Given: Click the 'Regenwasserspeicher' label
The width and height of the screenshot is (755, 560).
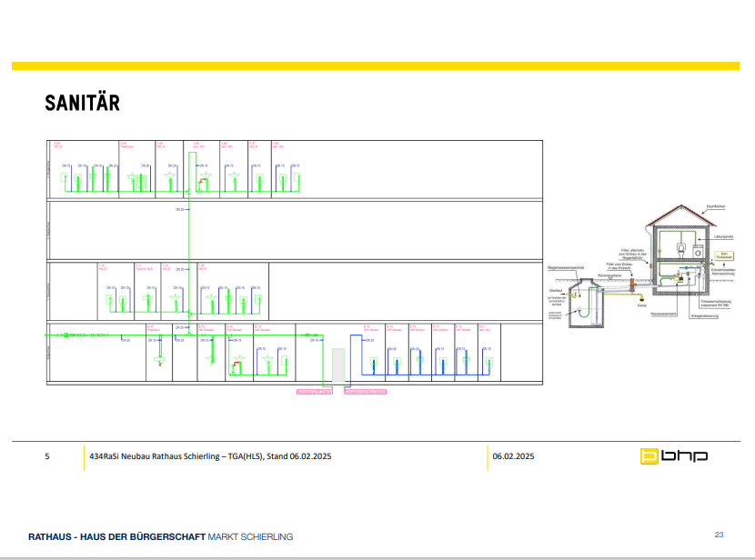Looking at the screenshot, I should (x=565, y=269).
